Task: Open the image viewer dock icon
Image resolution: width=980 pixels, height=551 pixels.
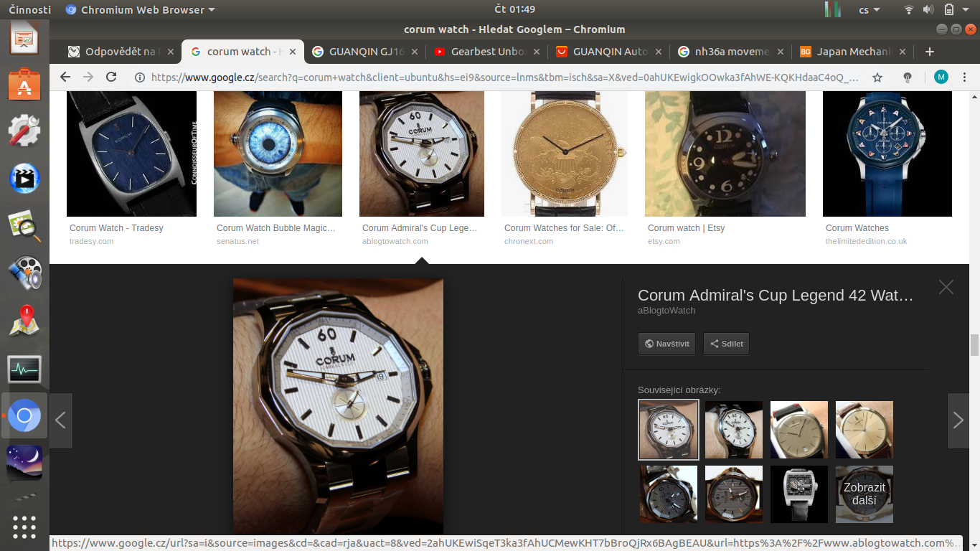Action: pyautogui.click(x=24, y=226)
